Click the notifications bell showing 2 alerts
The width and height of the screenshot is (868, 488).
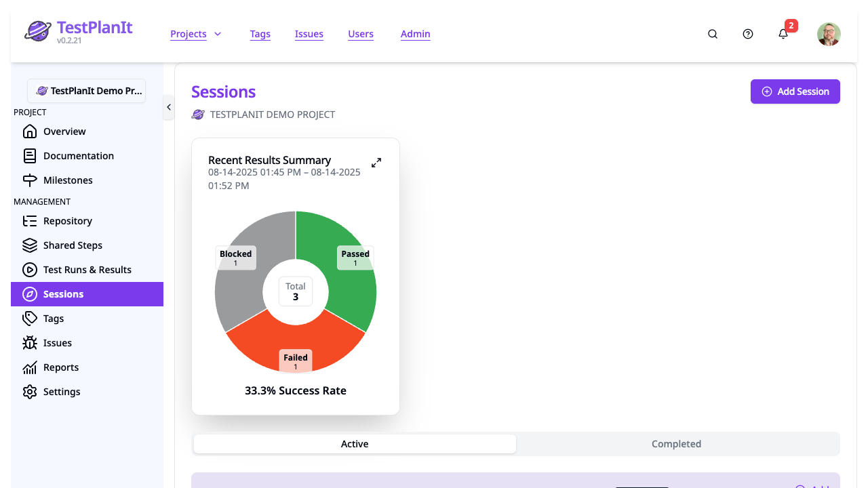pos(783,34)
